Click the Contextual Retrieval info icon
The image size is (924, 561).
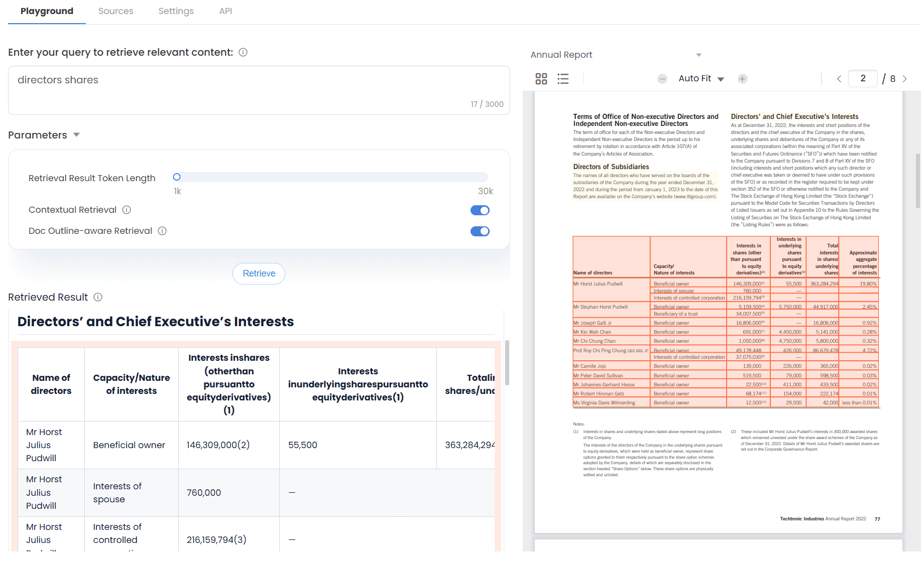pyautogui.click(x=127, y=210)
